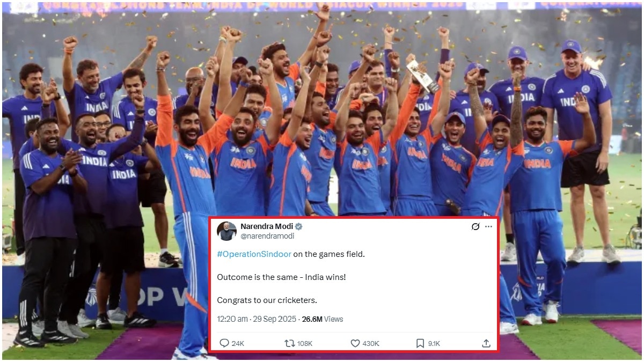
Task: Open the #OperationSindoor hashtag link
Action: [x=254, y=254]
